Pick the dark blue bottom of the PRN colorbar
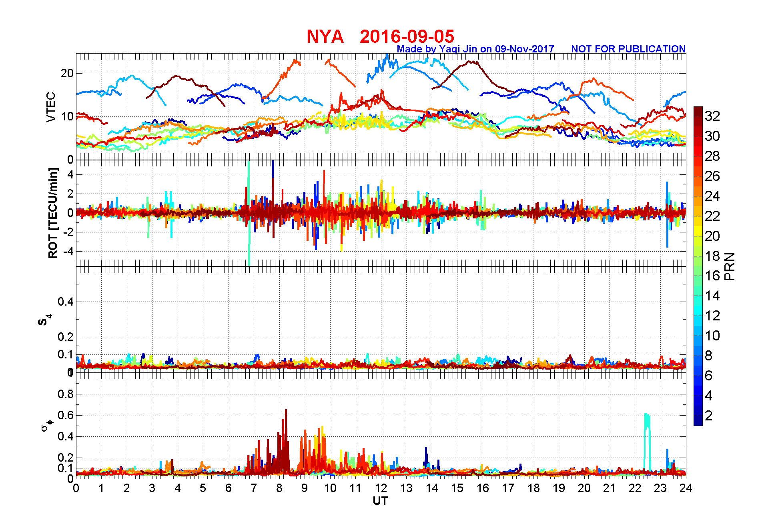The height and width of the screenshot is (532, 762). point(698,420)
